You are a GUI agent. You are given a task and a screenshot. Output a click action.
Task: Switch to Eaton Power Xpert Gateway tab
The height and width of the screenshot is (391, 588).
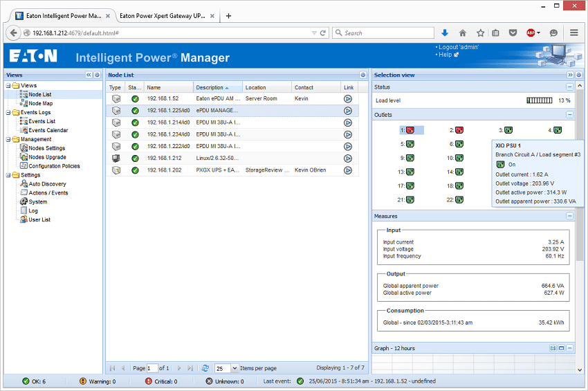pos(163,16)
